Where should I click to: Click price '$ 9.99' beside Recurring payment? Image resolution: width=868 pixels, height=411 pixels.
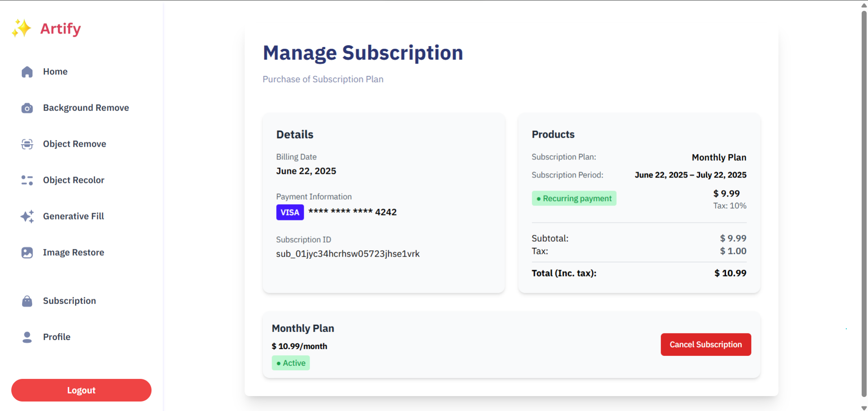pos(726,193)
